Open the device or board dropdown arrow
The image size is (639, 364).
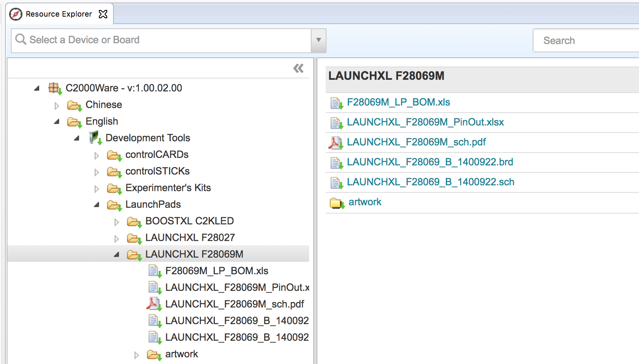click(x=319, y=40)
